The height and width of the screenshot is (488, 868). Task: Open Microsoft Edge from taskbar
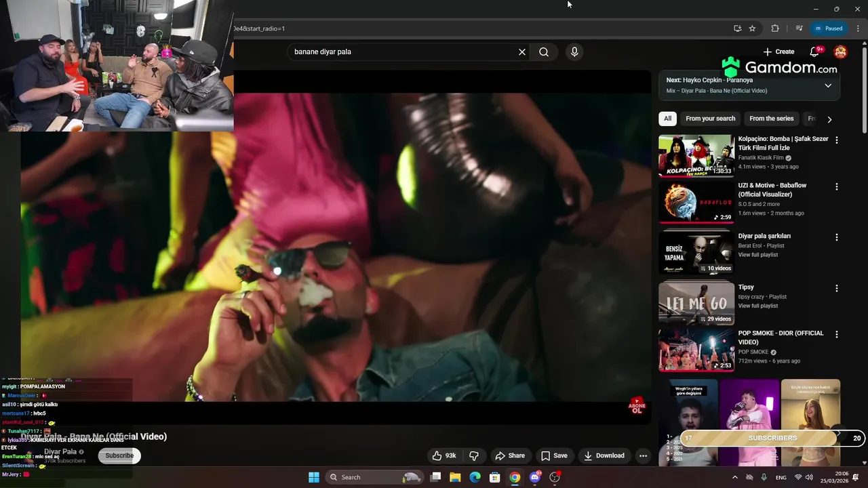(475, 477)
